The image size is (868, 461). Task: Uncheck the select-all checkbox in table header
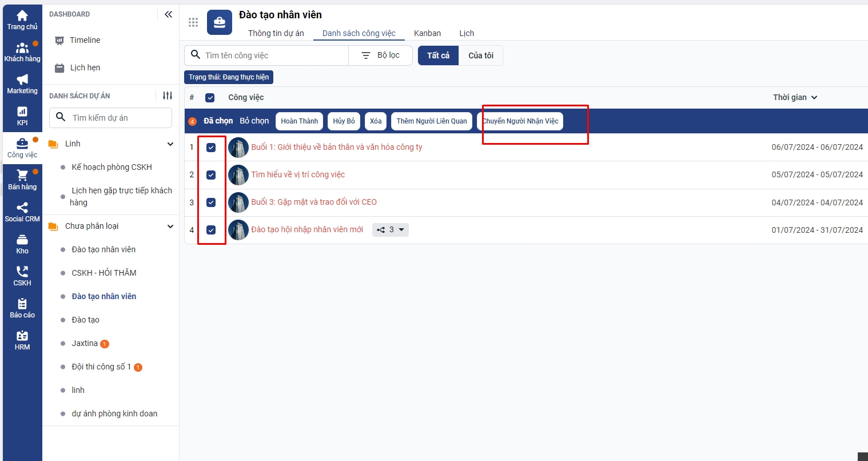[x=210, y=98]
